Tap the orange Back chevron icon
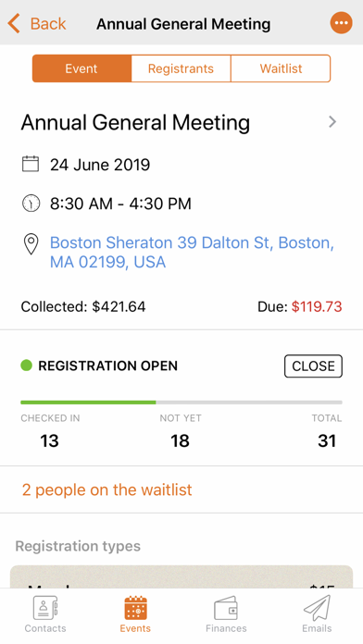 click(14, 23)
